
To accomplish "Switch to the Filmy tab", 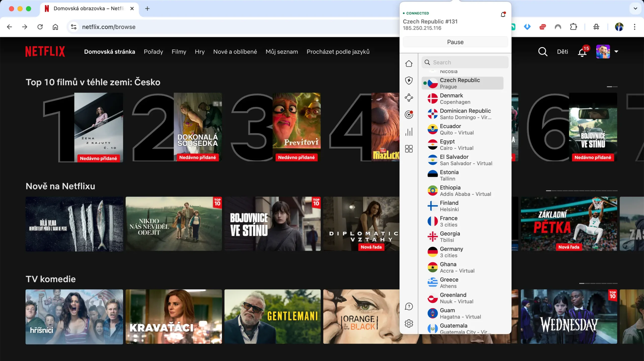I will (x=179, y=52).
